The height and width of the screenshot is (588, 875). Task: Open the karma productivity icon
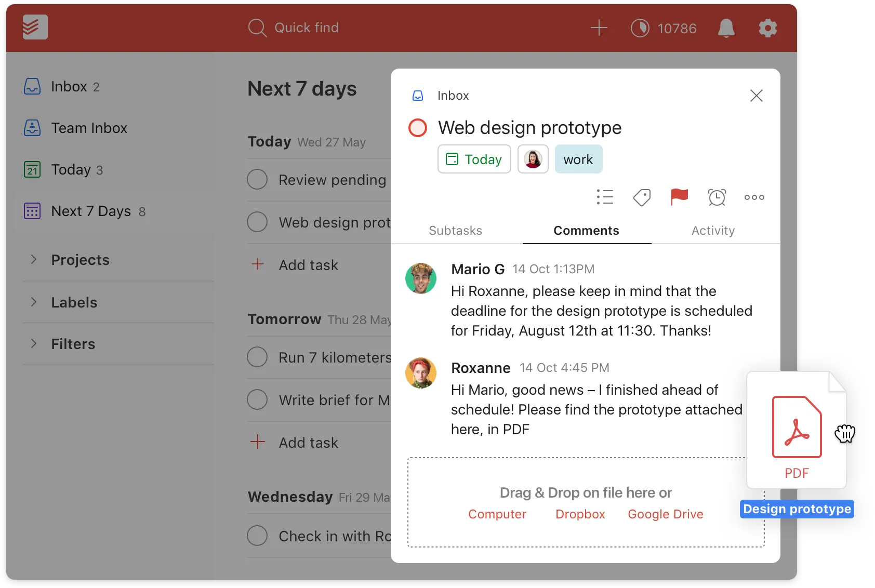[x=640, y=28]
